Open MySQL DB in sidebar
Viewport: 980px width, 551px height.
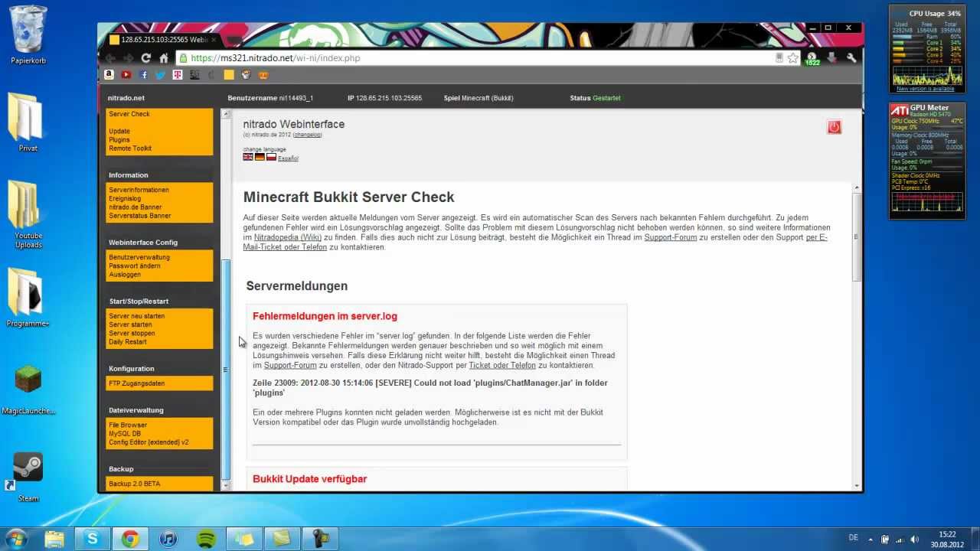(125, 434)
